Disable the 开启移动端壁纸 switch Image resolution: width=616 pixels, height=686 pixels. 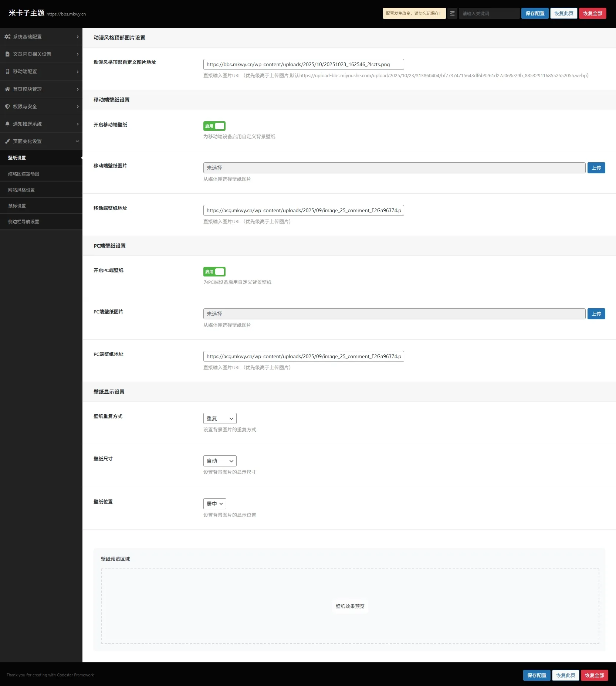(214, 126)
